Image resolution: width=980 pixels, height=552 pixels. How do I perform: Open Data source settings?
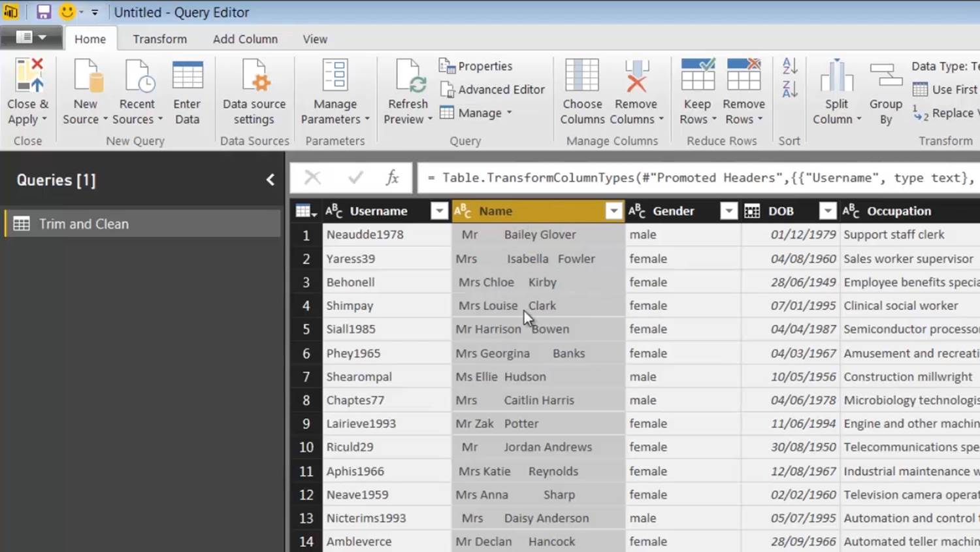(x=254, y=91)
